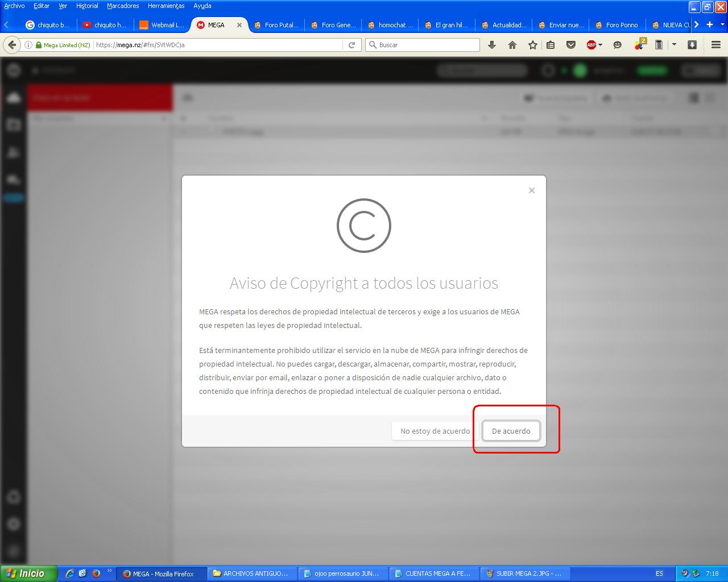Open the Historial menu

click(87, 6)
